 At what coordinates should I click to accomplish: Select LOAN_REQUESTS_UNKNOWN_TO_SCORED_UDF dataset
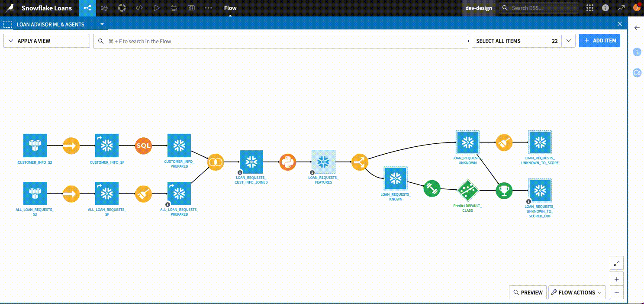540,191
